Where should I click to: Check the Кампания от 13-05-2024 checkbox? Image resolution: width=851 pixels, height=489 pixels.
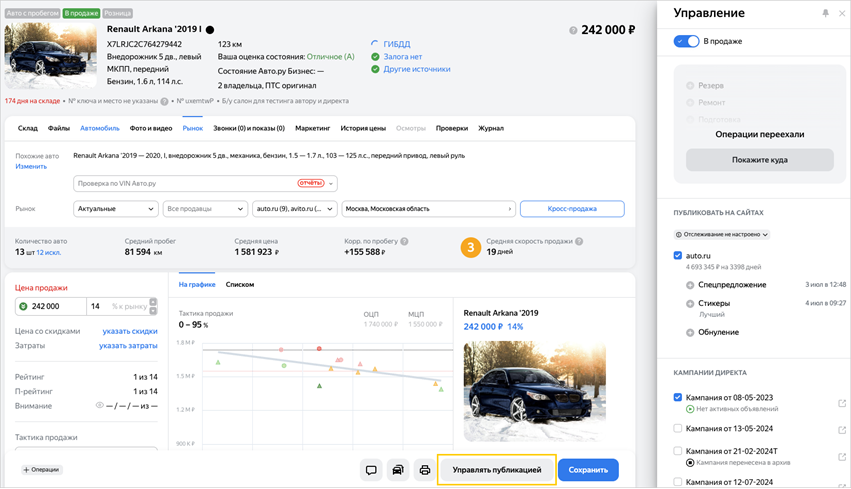678,428
